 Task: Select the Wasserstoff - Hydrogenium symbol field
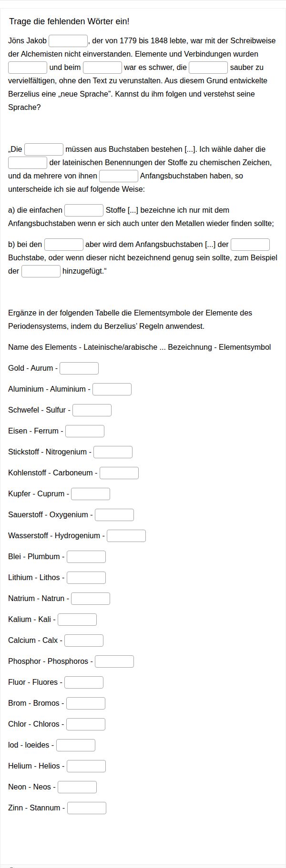(126, 536)
